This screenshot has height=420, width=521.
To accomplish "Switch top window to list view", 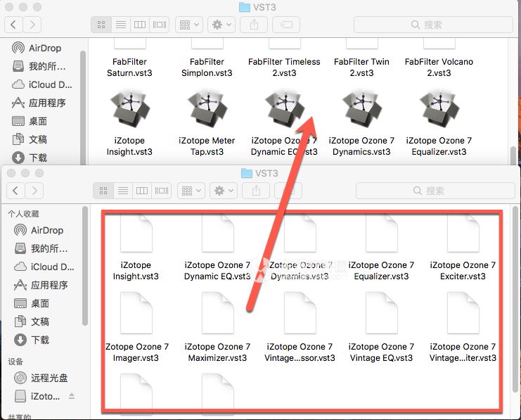I will pyautogui.click(x=121, y=25).
